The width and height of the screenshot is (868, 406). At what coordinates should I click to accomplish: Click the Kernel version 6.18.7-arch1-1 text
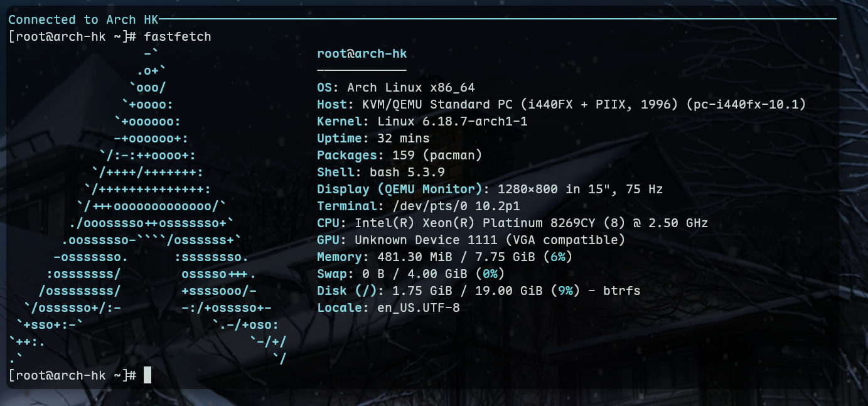452,121
